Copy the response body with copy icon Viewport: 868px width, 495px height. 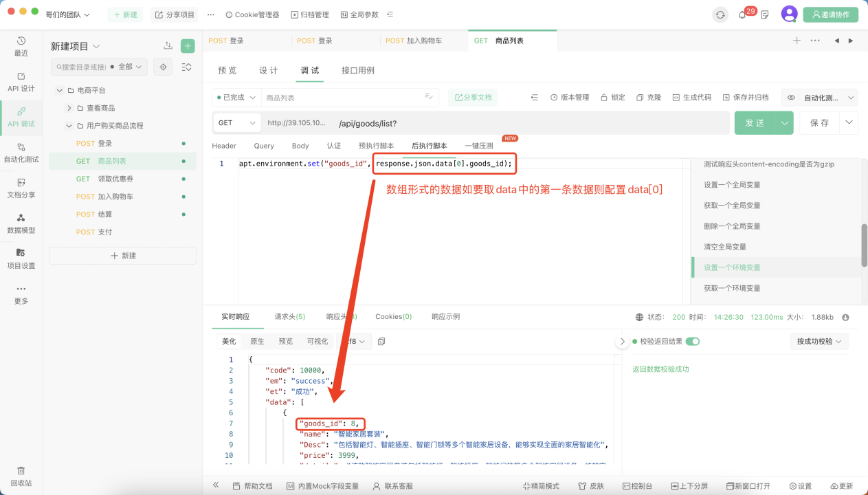(x=381, y=341)
